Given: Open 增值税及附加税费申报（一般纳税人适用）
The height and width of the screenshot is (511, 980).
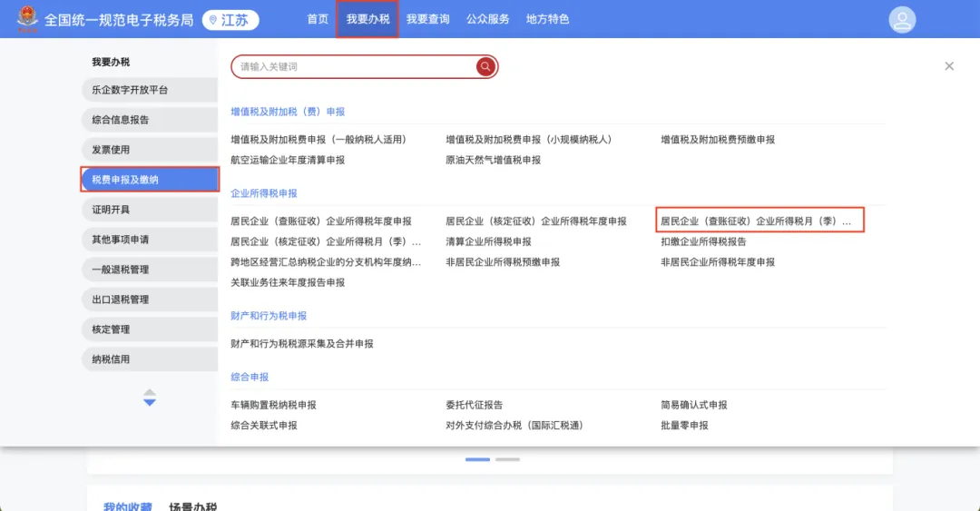Looking at the screenshot, I should [318, 140].
